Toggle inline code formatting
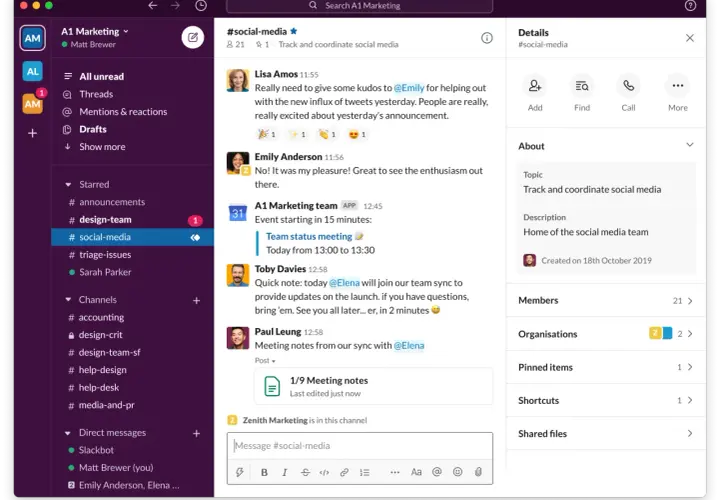 click(324, 472)
